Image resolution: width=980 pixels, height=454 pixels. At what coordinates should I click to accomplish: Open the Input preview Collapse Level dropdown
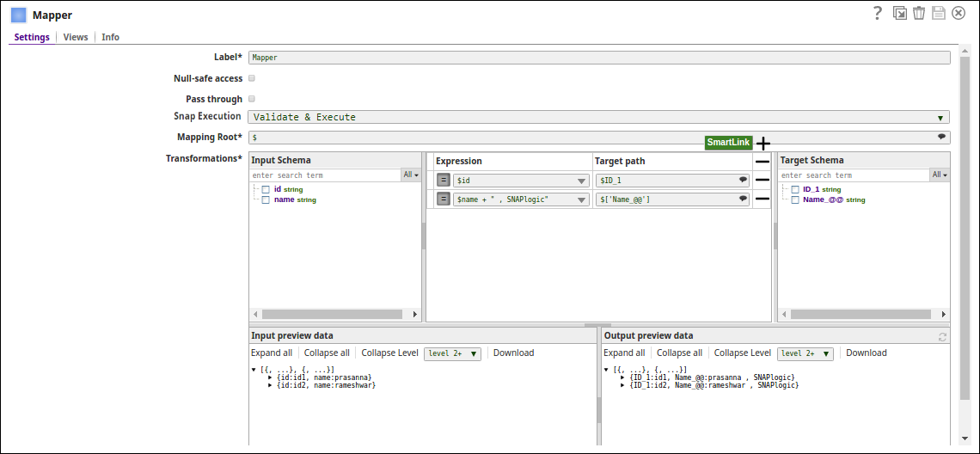(x=452, y=353)
